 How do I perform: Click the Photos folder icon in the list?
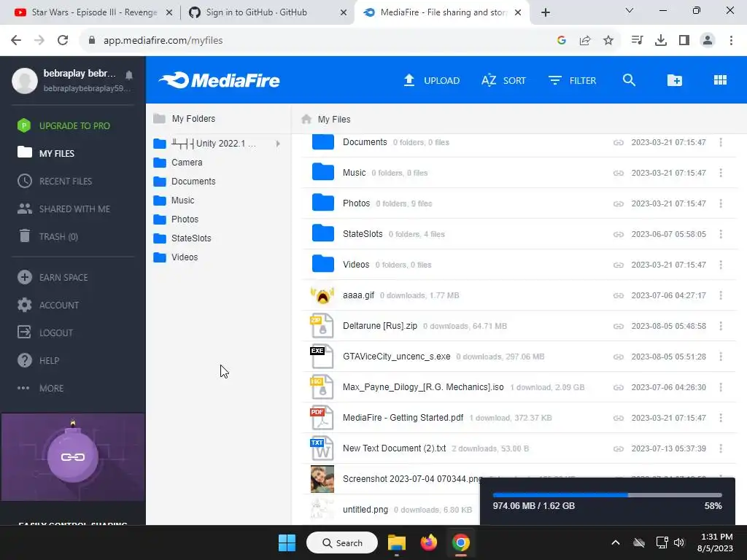322,203
